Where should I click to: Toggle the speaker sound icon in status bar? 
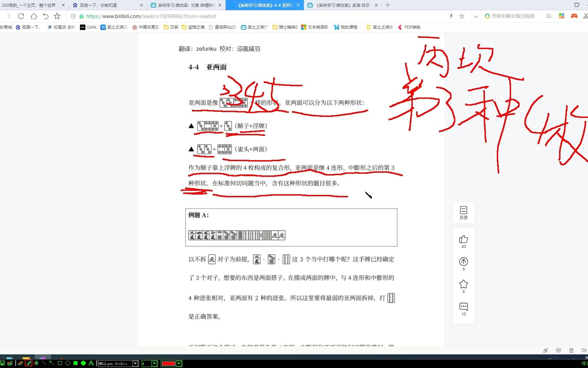tap(584, 350)
